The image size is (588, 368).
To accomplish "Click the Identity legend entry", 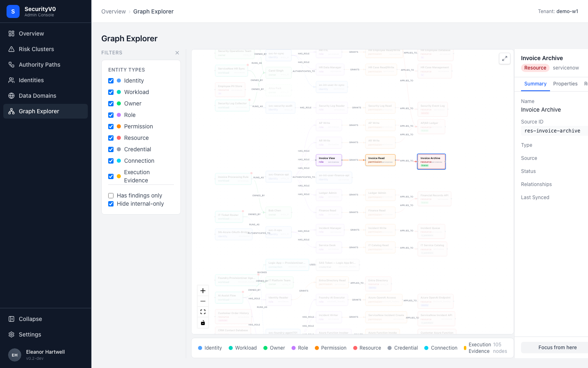I will [x=210, y=348].
